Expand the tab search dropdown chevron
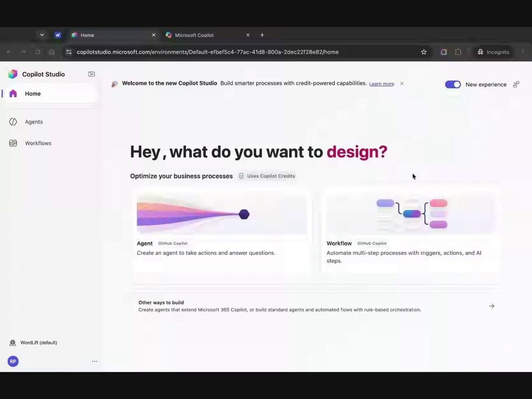 [x=41, y=35]
